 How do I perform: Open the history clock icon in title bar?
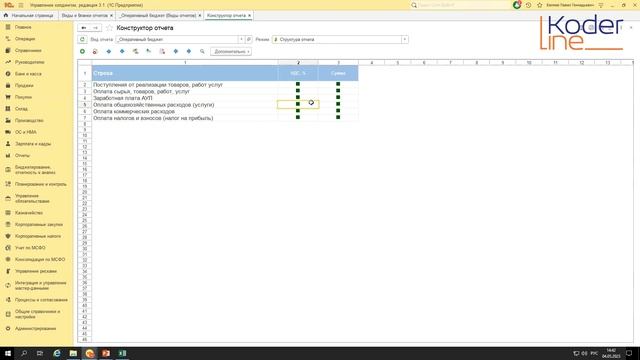[x=529, y=5]
